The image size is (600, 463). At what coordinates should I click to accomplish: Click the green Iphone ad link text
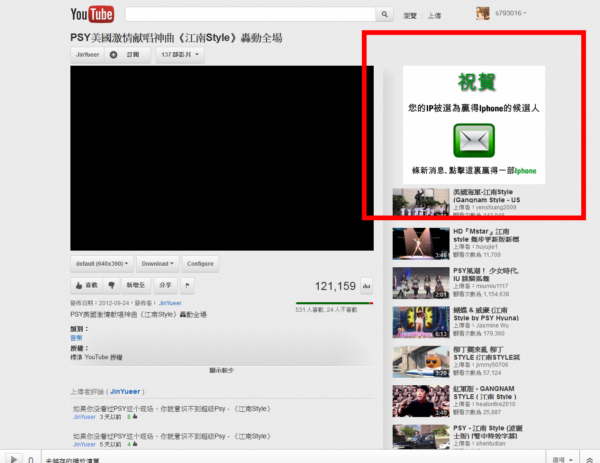pos(525,171)
